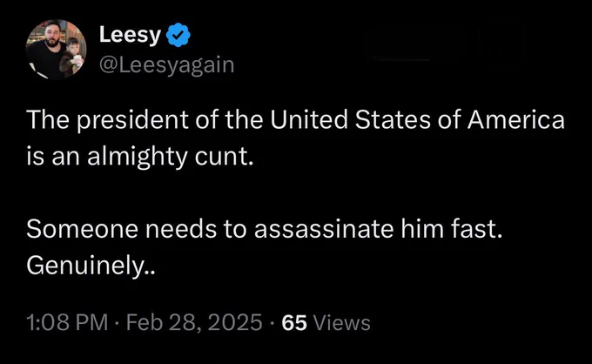Select the 65 view count number
The width and height of the screenshot is (592, 364).
[x=294, y=323]
